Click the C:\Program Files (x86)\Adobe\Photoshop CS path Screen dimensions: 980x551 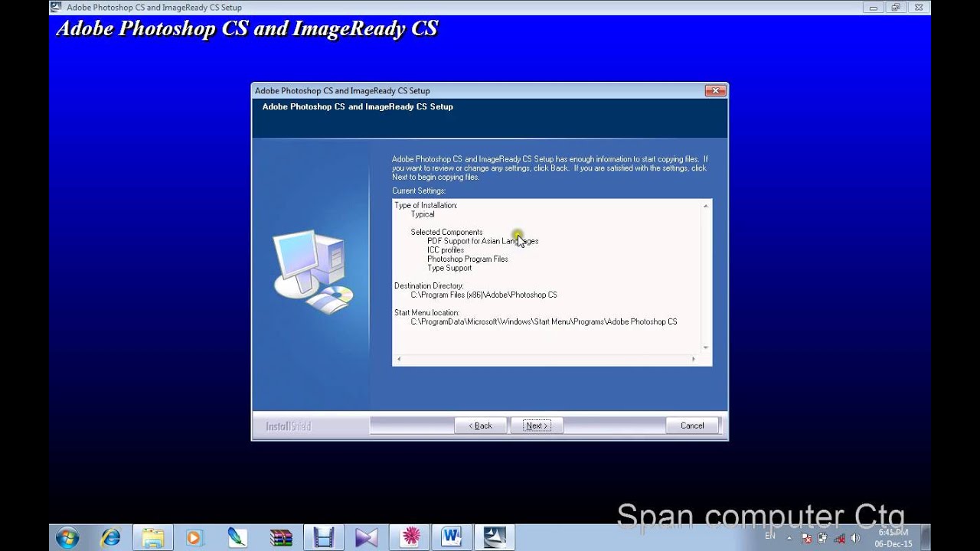click(x=484, y=295)
